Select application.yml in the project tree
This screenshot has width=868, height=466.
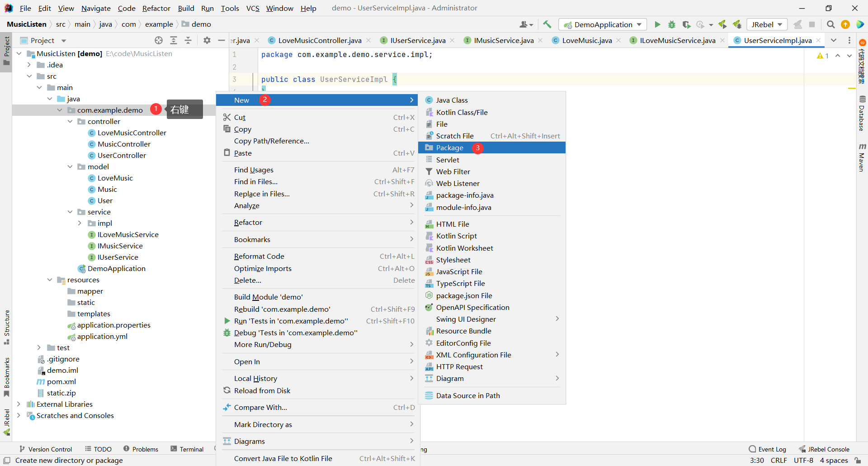click(102, 336)
